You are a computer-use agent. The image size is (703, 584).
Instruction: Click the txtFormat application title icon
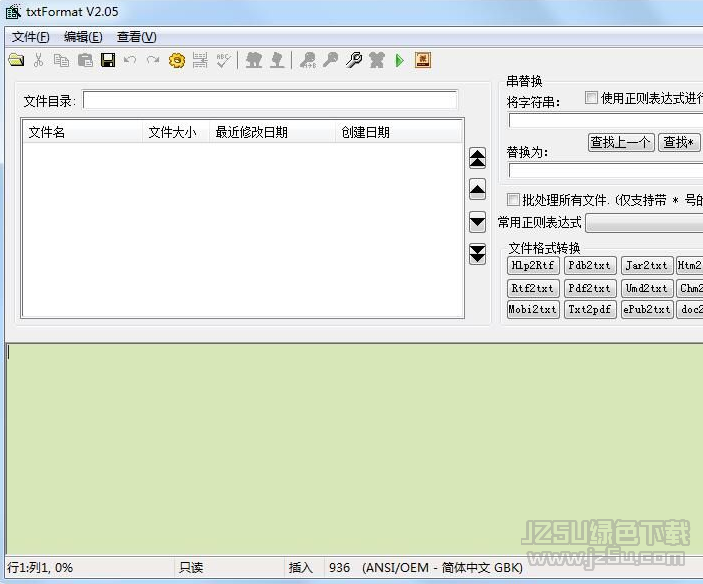pyautogui.click(x=13, y=12)
